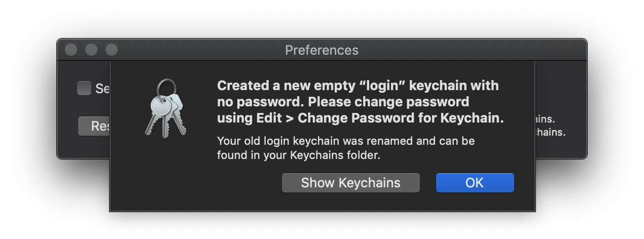Click the Keychain Access keys icon
The width and height of the screenshot is (644, 239).
pyautogui.click(x=165, y=108)
